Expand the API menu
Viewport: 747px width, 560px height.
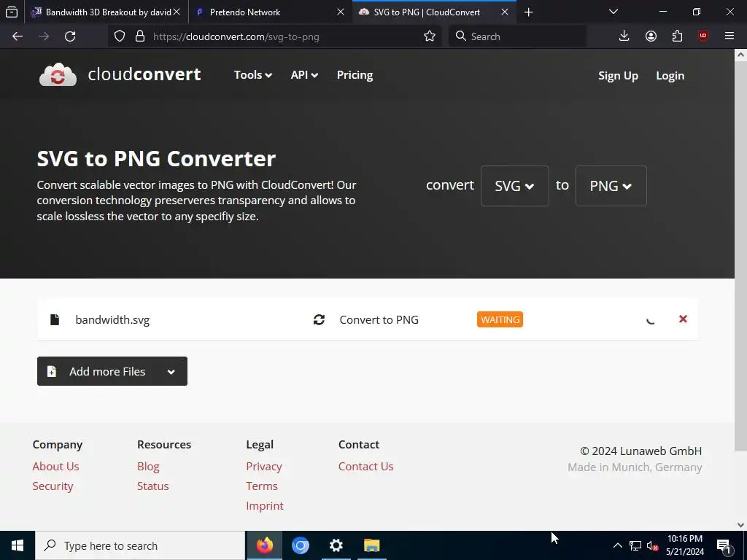pyautogui.click(x=304, y=75)
